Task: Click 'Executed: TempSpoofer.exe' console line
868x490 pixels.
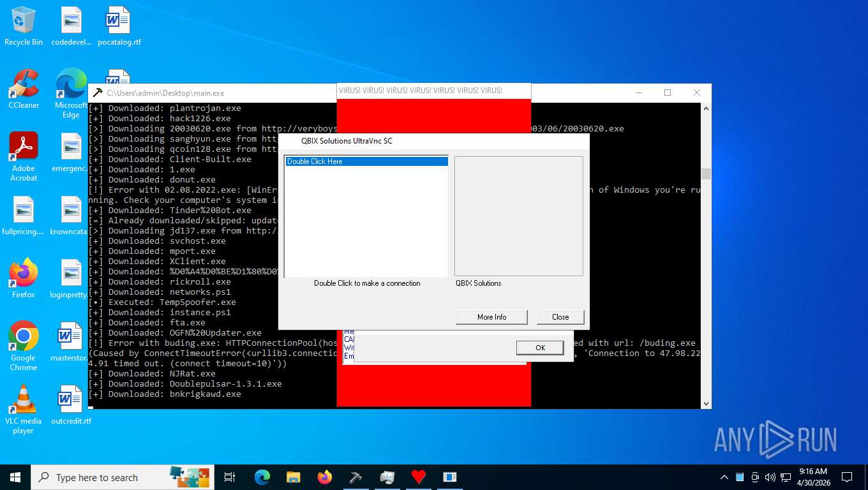Action: (162, 302)
